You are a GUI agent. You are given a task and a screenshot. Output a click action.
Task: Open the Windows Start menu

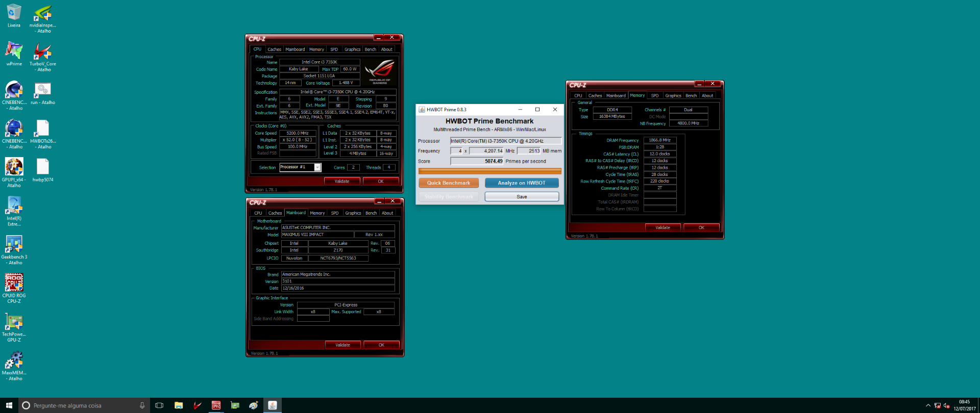click(9, 405)
